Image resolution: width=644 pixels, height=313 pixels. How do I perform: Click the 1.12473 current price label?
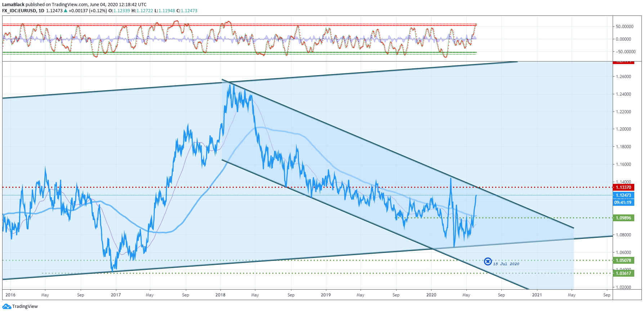(623, 195)
